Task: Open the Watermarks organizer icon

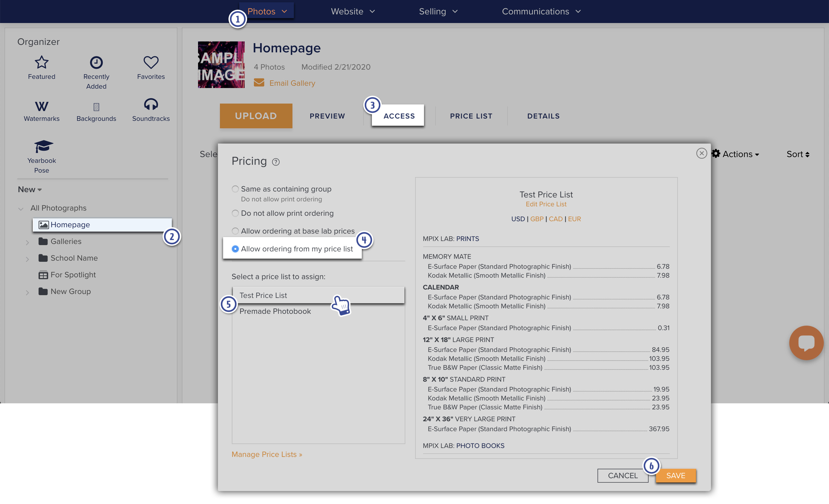Action: 41,107
